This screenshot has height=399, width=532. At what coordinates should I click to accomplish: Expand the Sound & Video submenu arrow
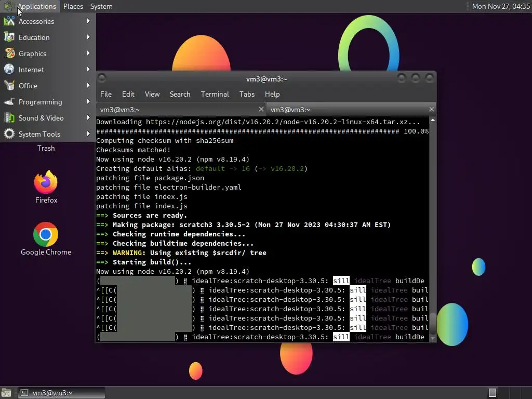click(x=88, y=118)
